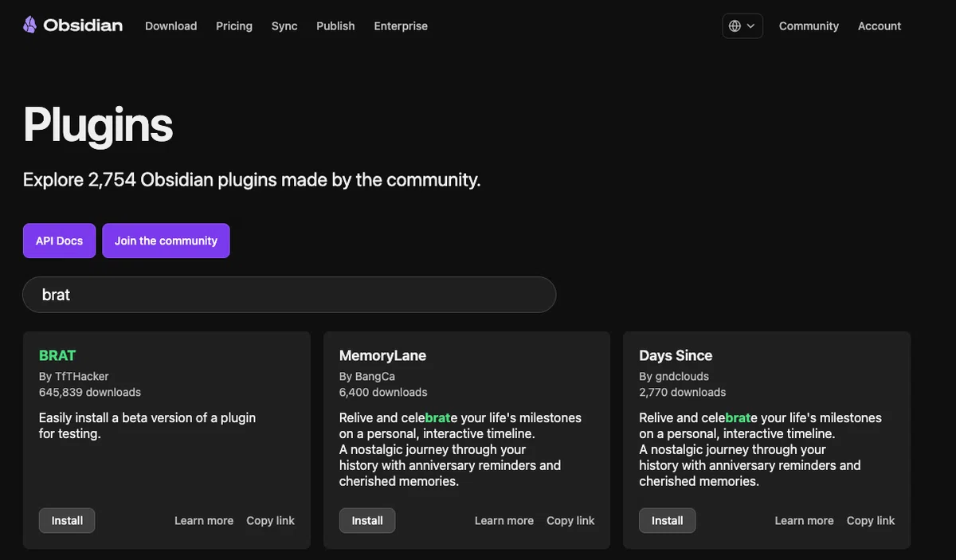
Task: Focus the plugin search field containing brat
Action: pyautogui.click(x=289, y=295)
